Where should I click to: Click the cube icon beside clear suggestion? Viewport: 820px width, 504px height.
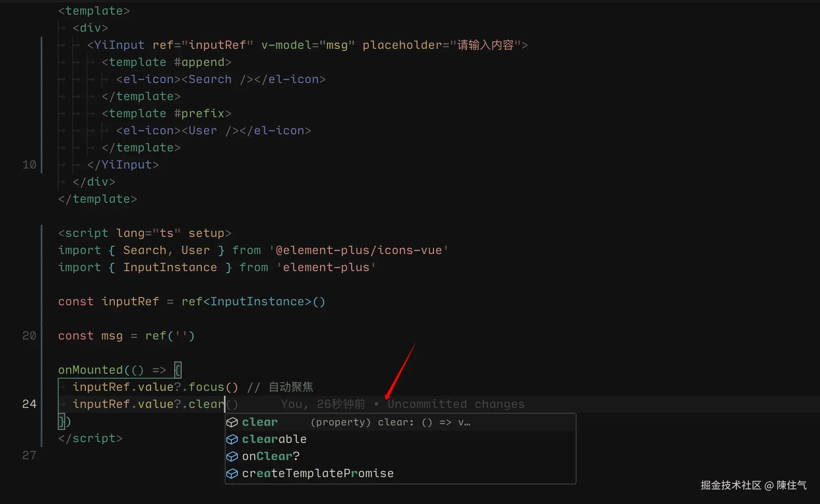point(232,422)
